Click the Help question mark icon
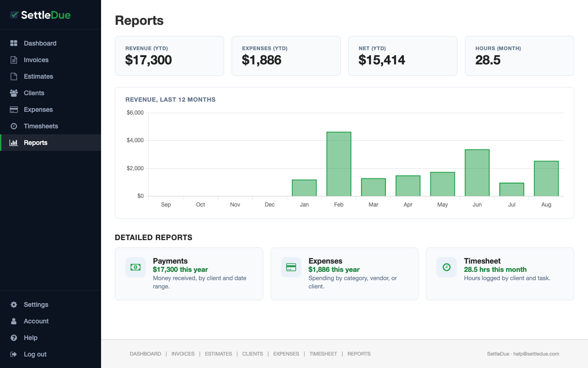 coord(14,338)
